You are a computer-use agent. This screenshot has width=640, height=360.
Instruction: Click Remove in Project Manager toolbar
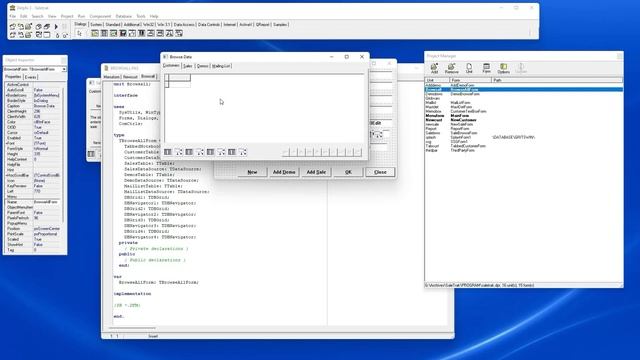point(451,68)
